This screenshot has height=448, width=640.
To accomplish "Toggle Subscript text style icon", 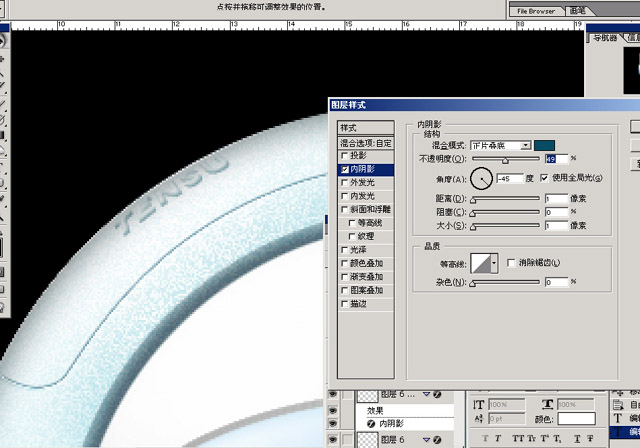I will coord(557,439).
